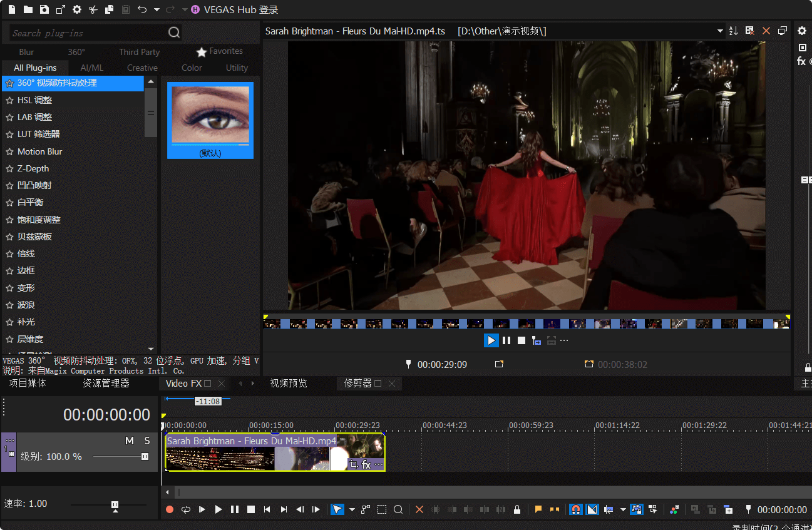Click the Record button on the timeline toolbar
Image resolution: width=812 pixels, height=530 pixels.
(169, 509)
